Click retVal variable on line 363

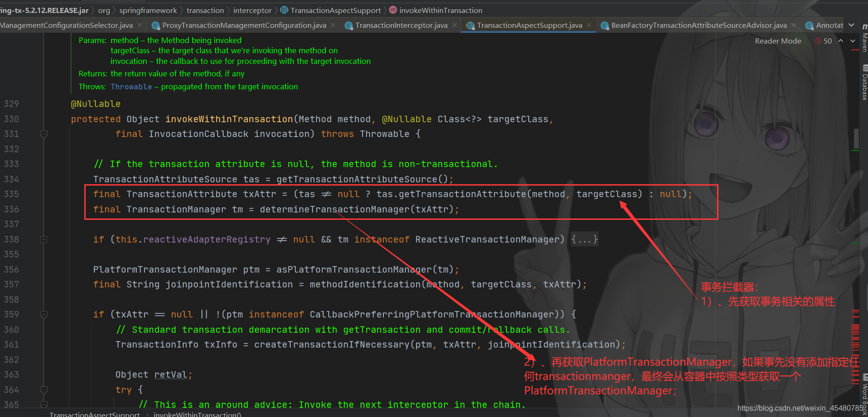pyautogui.click(x=170, y=375)
